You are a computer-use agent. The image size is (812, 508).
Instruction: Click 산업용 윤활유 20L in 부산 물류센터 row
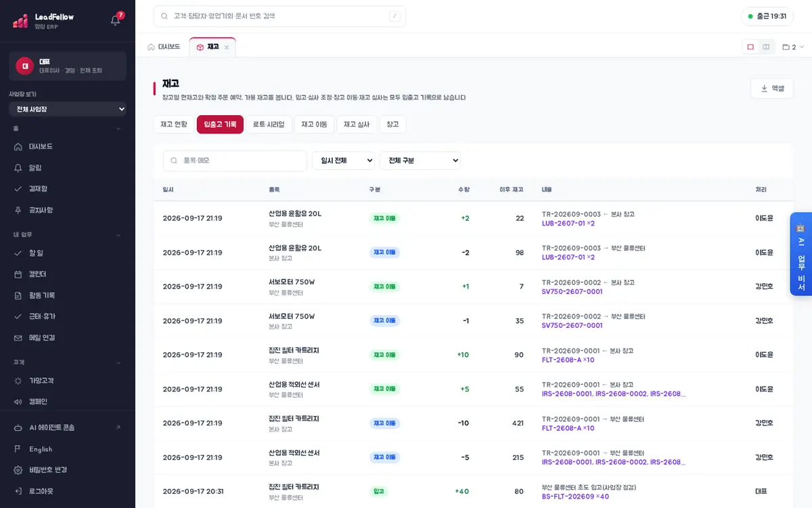point(295,213)
